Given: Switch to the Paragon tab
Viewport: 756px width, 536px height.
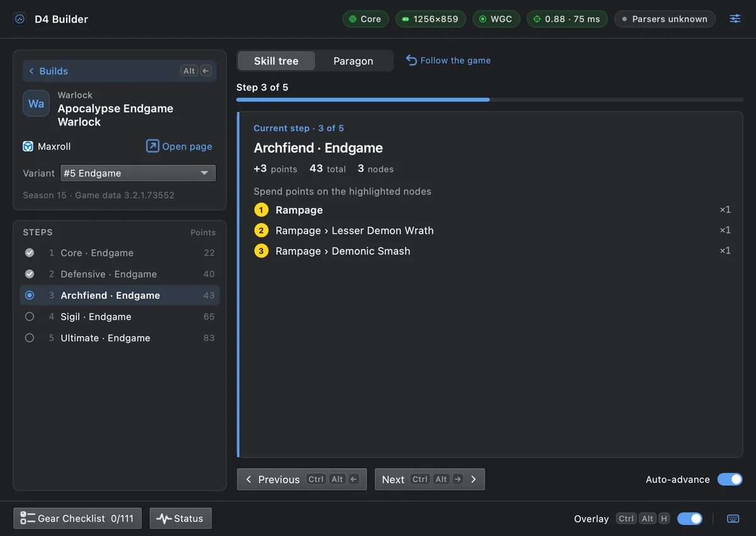Looking at the screenshot, I should (x=353, y=61).
